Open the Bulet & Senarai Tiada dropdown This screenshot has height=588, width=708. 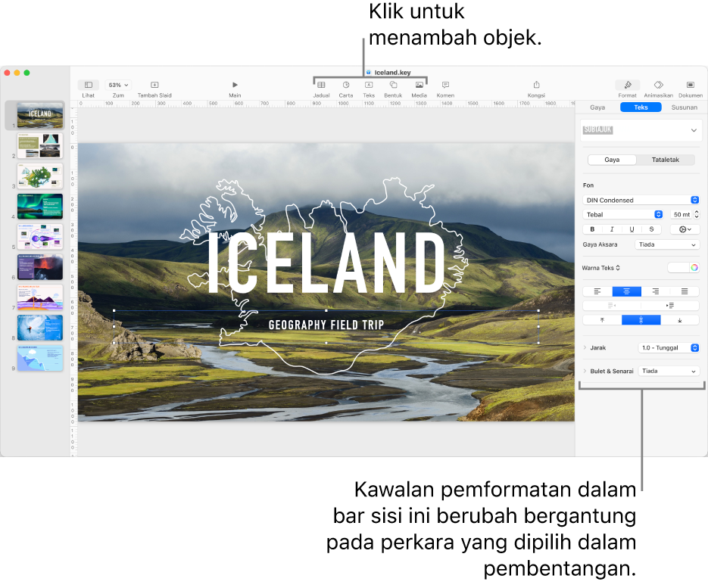[669, 371]
